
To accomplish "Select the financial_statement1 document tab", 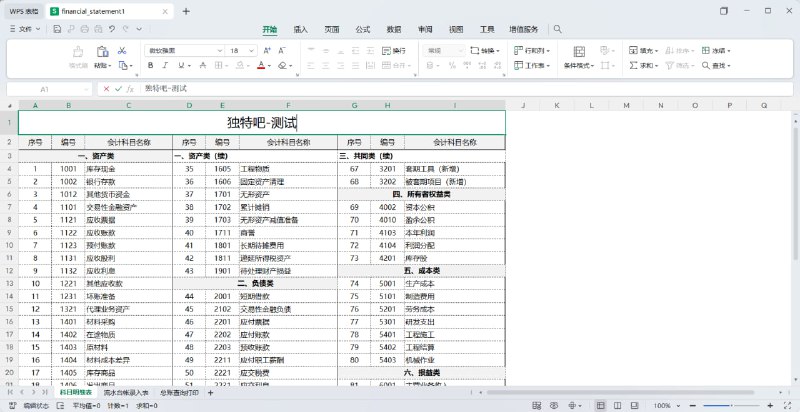I will point(110,11).
